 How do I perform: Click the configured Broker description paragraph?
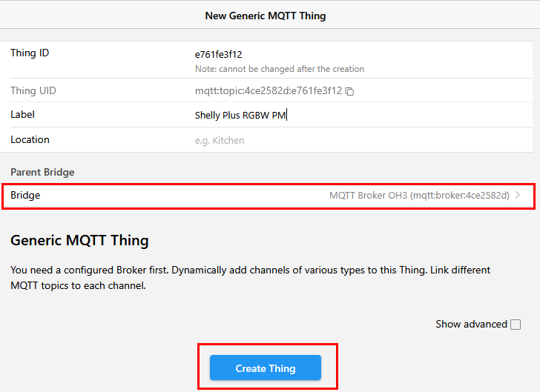click(250, 278)
